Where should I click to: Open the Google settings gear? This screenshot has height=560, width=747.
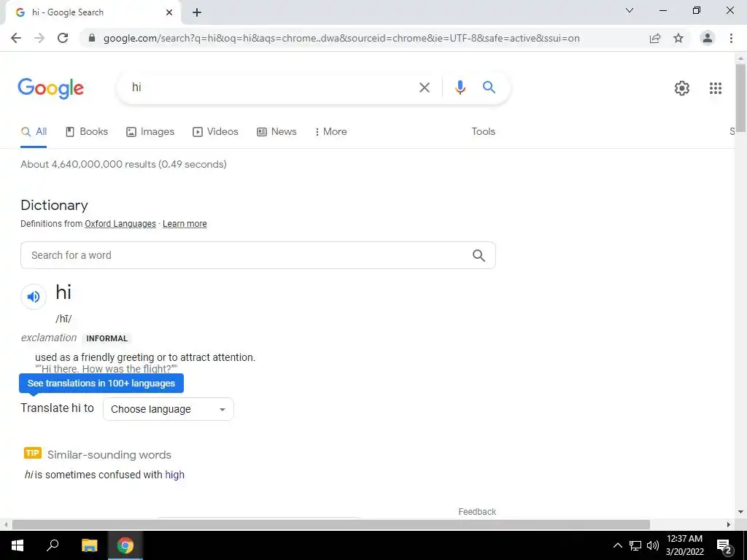[682, 88]
